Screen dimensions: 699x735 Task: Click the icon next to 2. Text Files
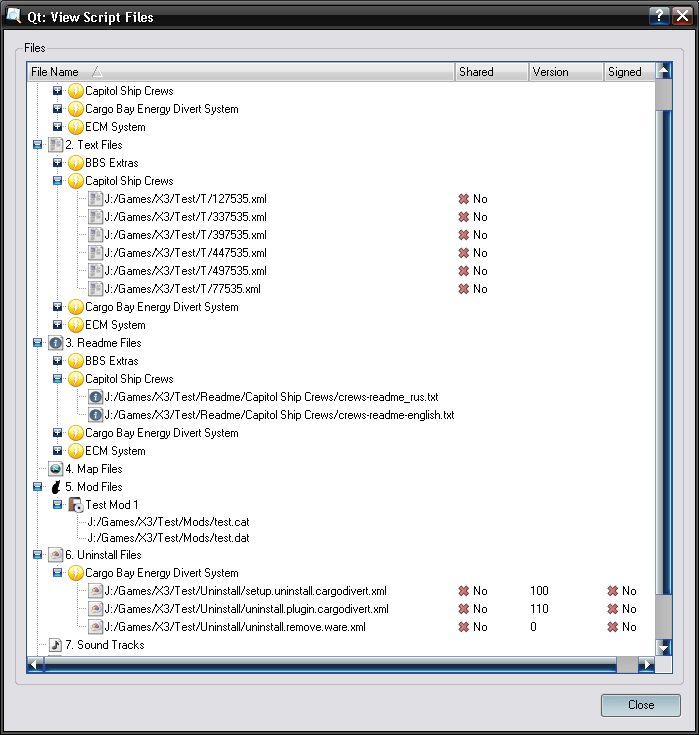[x=55, y=145]
